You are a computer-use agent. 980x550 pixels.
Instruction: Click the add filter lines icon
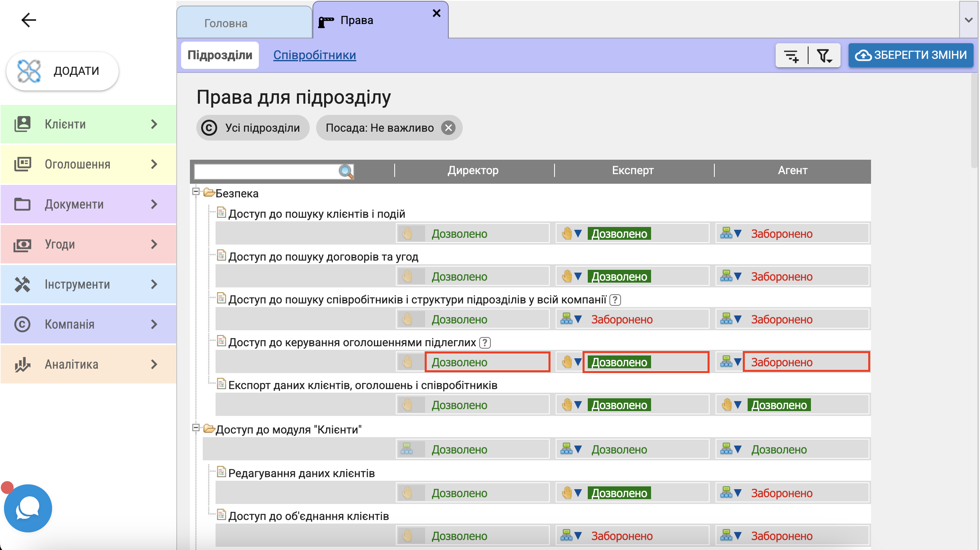[x=791, y=56]
